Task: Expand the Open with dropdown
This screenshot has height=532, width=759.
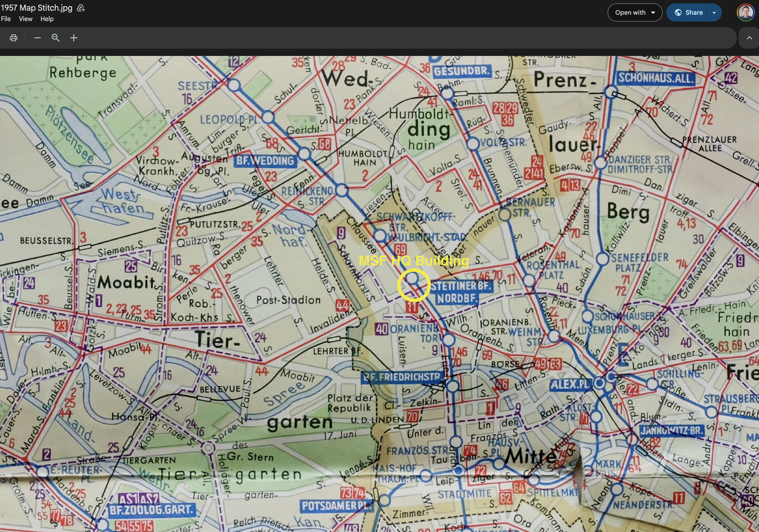Action: (x=635, y=13)
